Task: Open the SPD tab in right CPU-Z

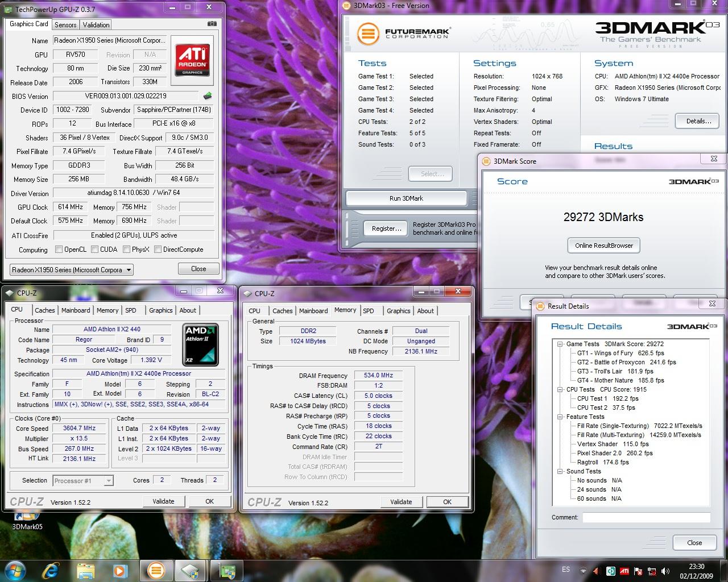Action: [x=369, y=311]
